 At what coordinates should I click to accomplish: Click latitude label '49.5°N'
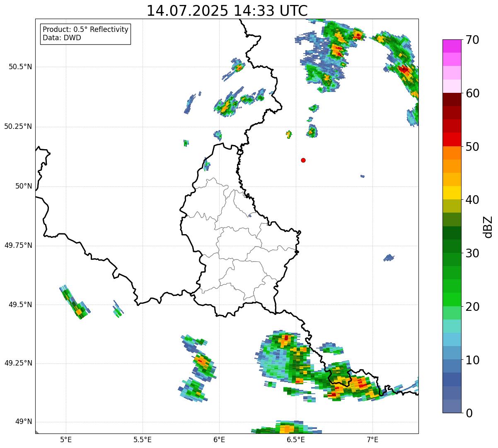click(20, 305)
